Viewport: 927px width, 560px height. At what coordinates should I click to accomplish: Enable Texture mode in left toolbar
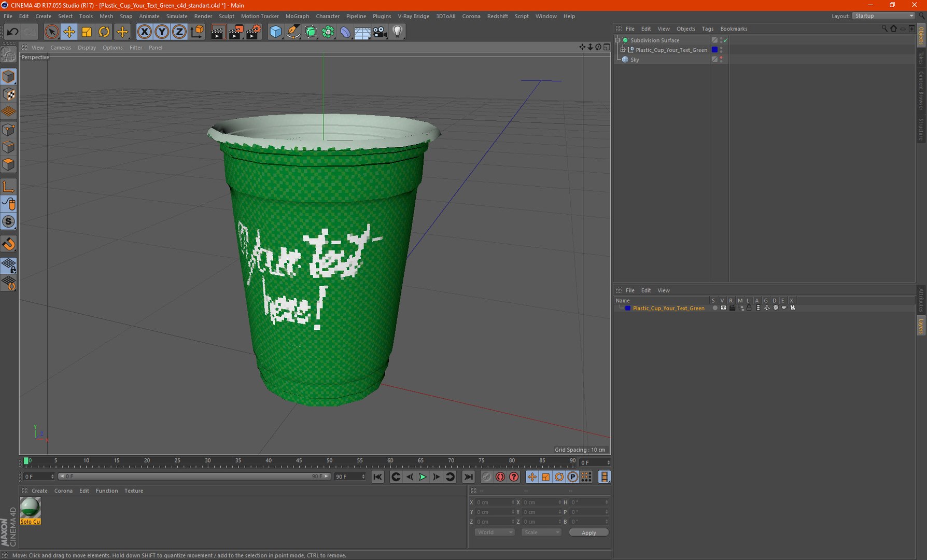[x=9, y=94]
